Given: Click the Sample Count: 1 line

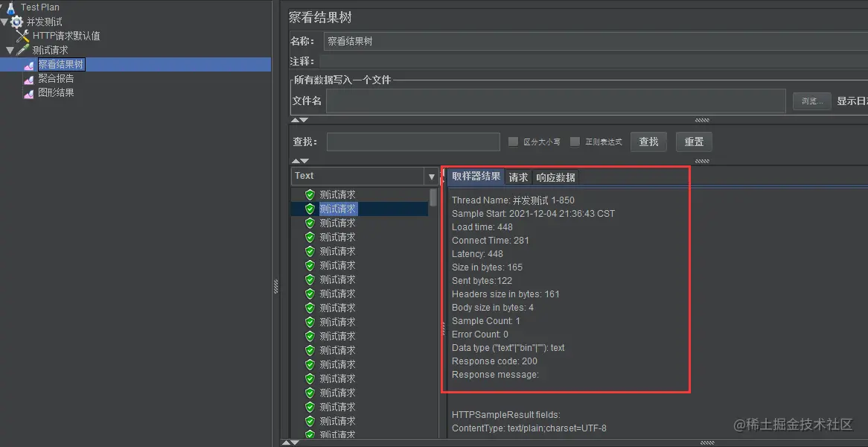Looking at the screenshot, I should [x=486, y=320].
